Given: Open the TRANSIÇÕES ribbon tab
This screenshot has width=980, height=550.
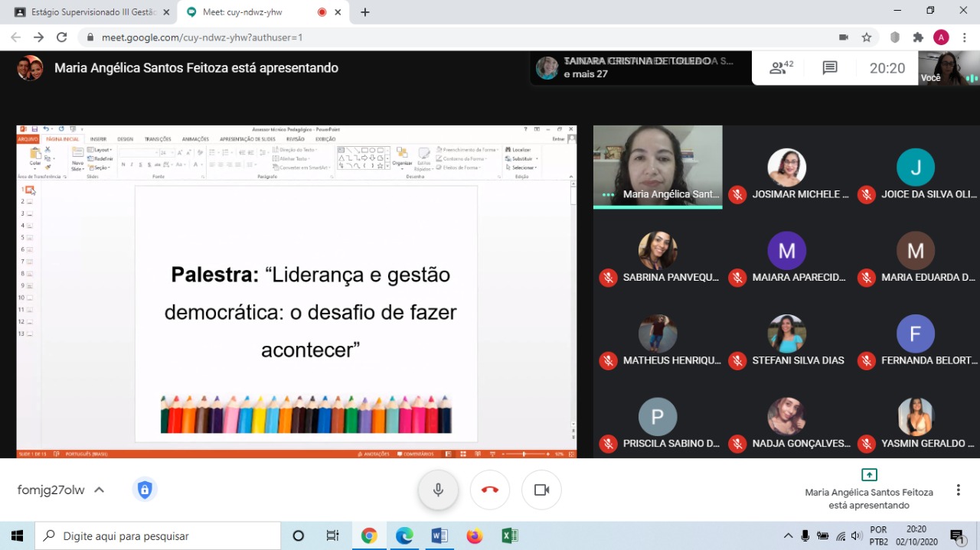Looking at the screenshot, I should [157, 139].
